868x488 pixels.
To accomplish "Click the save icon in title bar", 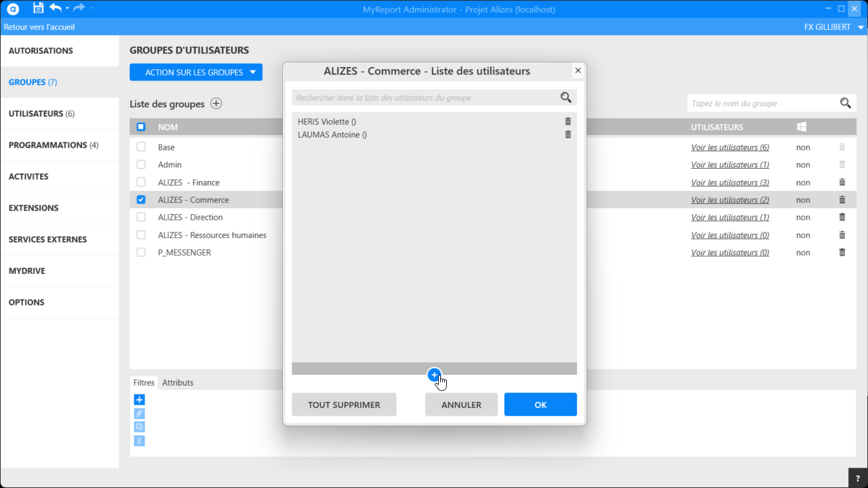I will (x=38, y=8).
